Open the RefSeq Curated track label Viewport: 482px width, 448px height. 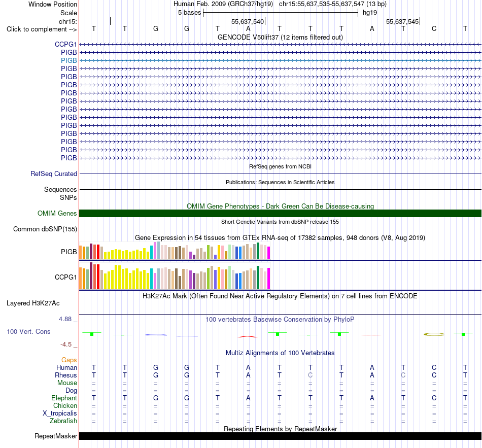[x=54, y=174]
